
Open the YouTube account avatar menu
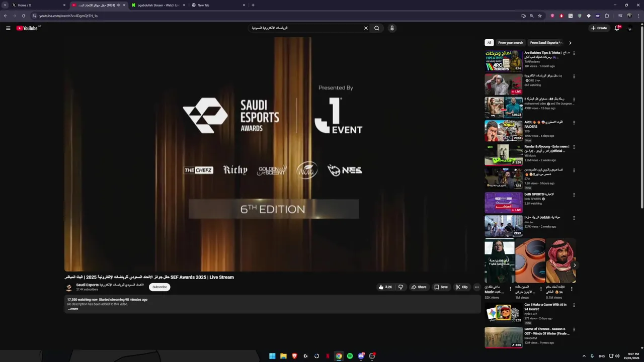tap(629, 29)
